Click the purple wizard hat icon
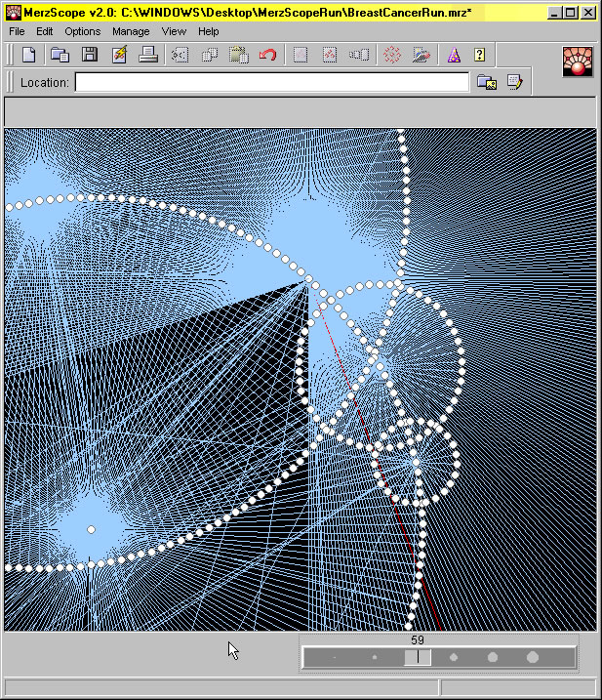 tap(453, 55)
